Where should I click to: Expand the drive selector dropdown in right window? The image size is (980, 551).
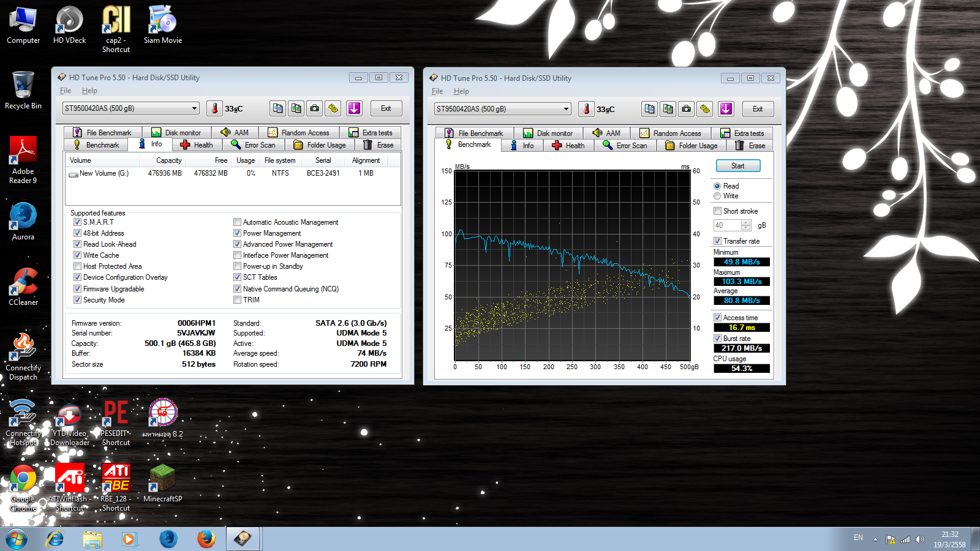(x=566, y=109)
